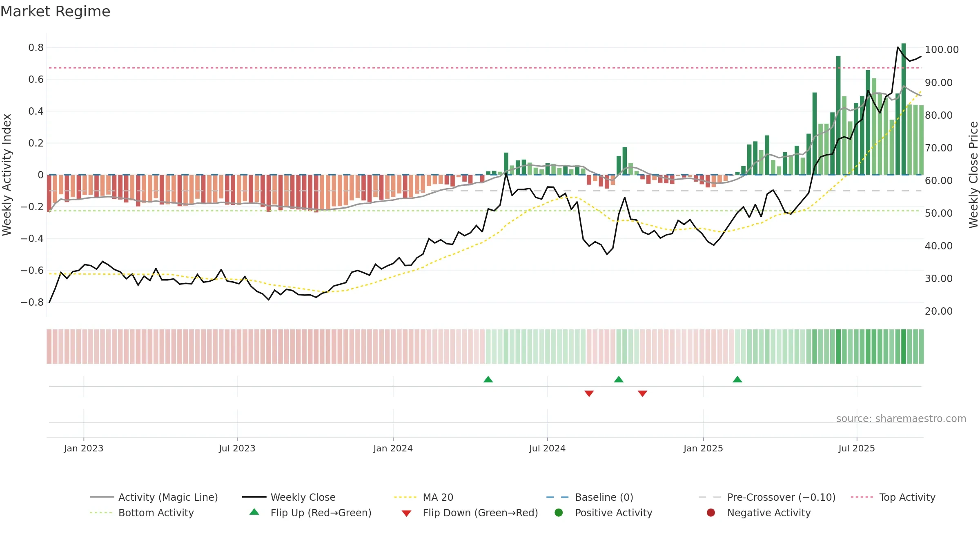This screenshot has height=551, width=980.
Task: Click the 20.00 price axis label
Action: pos(939,311)
